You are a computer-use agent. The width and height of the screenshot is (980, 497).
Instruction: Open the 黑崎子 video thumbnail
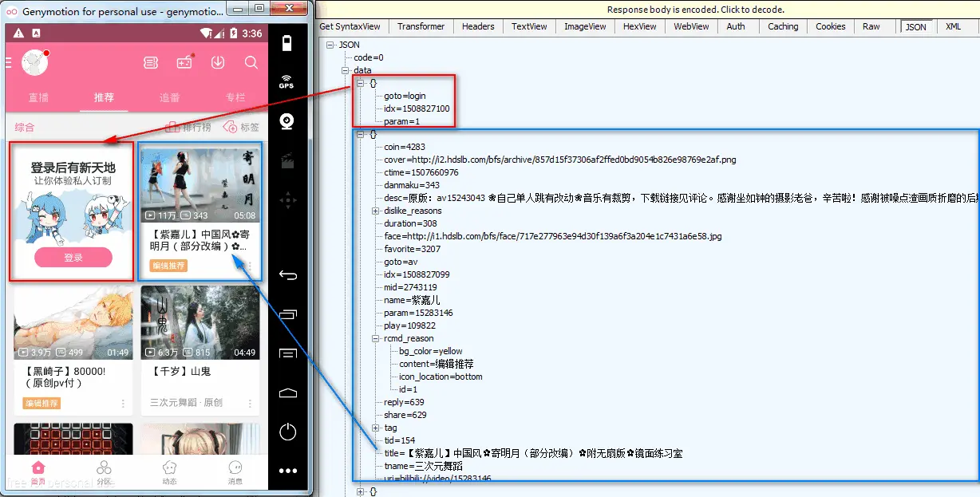tap(73, 322)
